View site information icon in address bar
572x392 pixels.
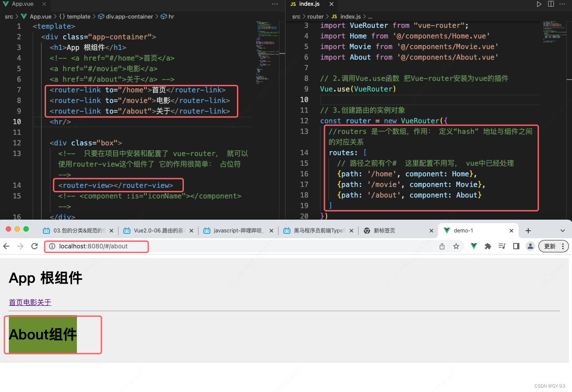pos(52,246)
